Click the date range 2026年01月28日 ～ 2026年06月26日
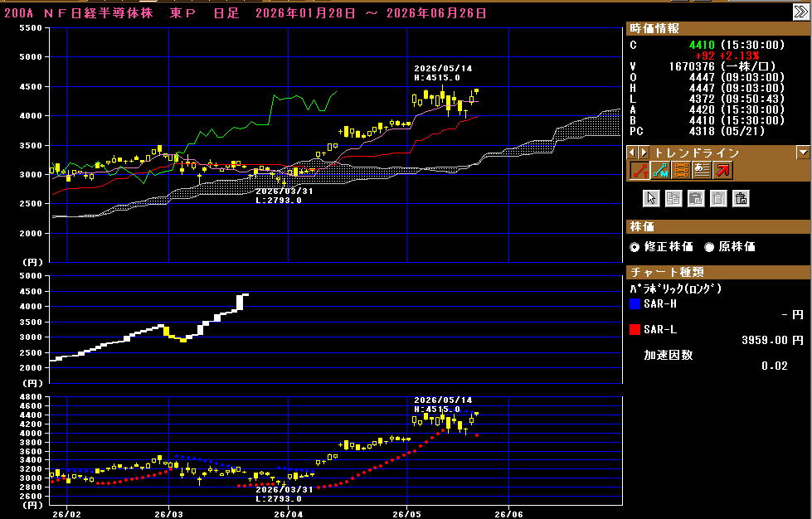 pos(371,13)
